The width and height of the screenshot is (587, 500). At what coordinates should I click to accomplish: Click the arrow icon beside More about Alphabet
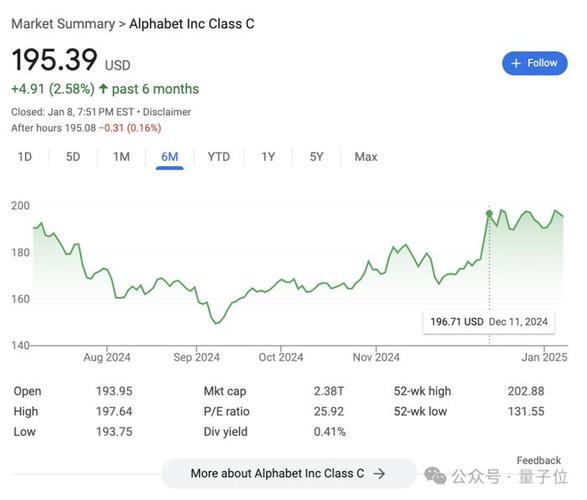(379, 474)
